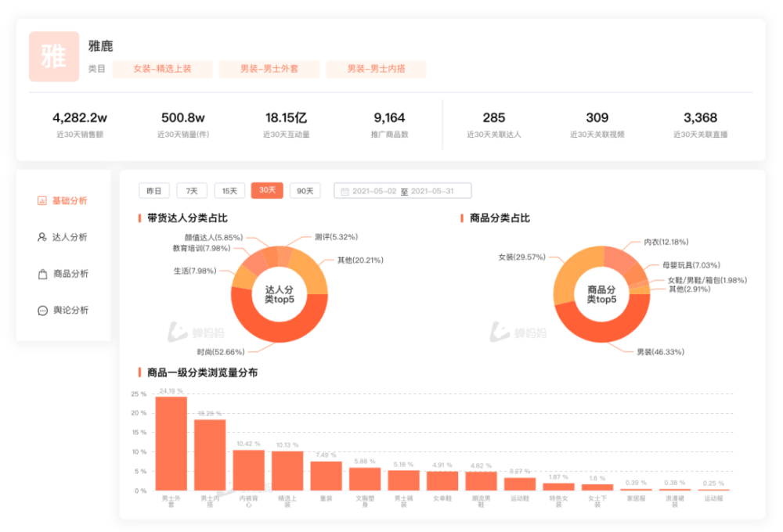This screenshot has width=783, height=532.
Task: Click the 女装(29.57%) chart label
Action: [x=521, y=257]
